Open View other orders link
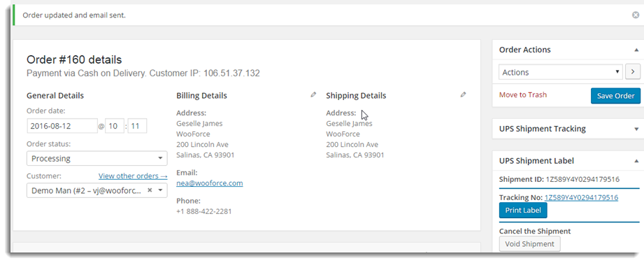 tap(133, 176)
